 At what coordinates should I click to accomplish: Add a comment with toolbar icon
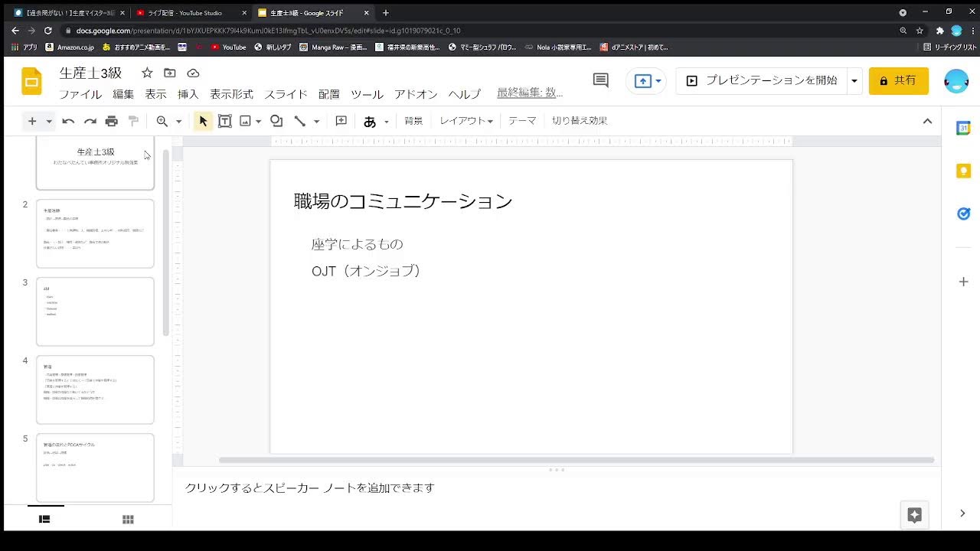(x=341, y=121)
